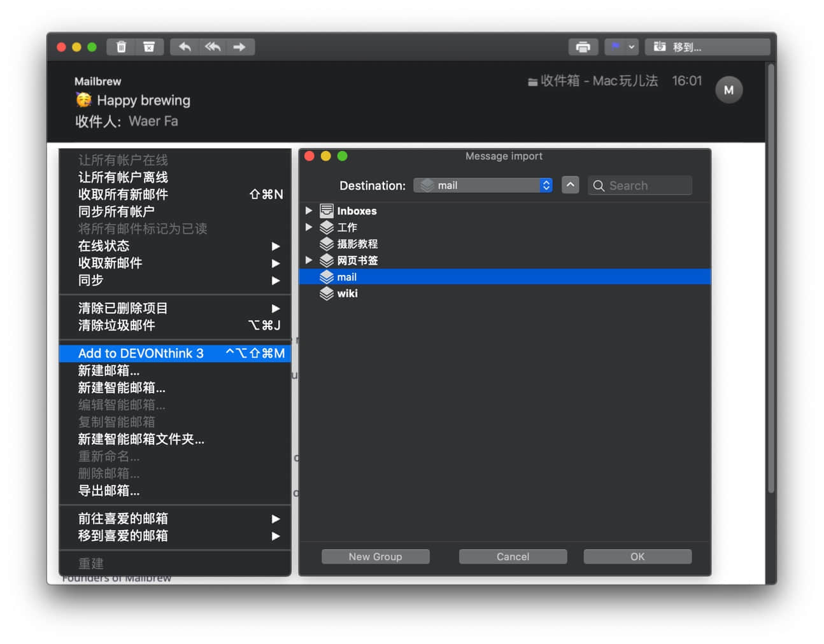Click the Inboxes tray icon
The image size is (824, 644).
coord(327,211)
